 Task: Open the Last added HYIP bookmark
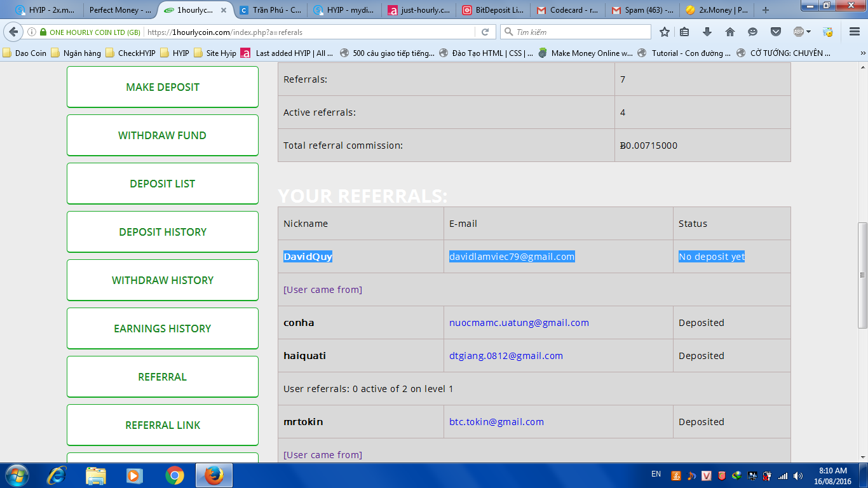287,53
